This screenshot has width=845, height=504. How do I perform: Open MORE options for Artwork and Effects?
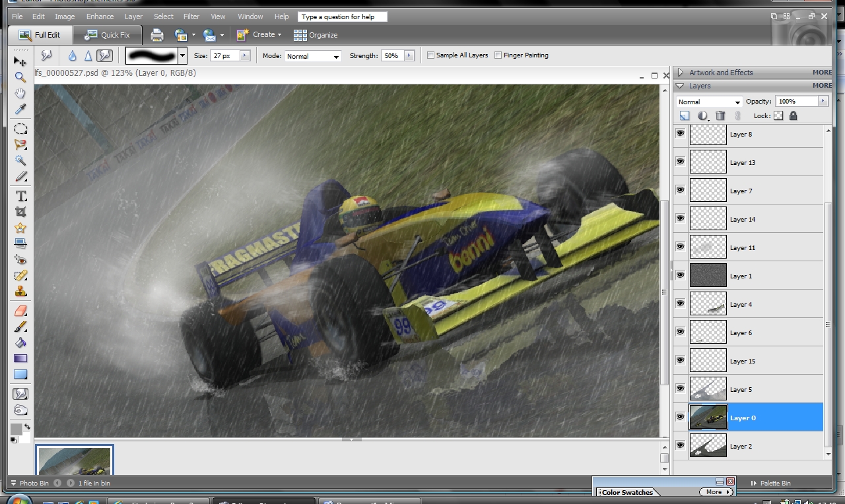822,73
